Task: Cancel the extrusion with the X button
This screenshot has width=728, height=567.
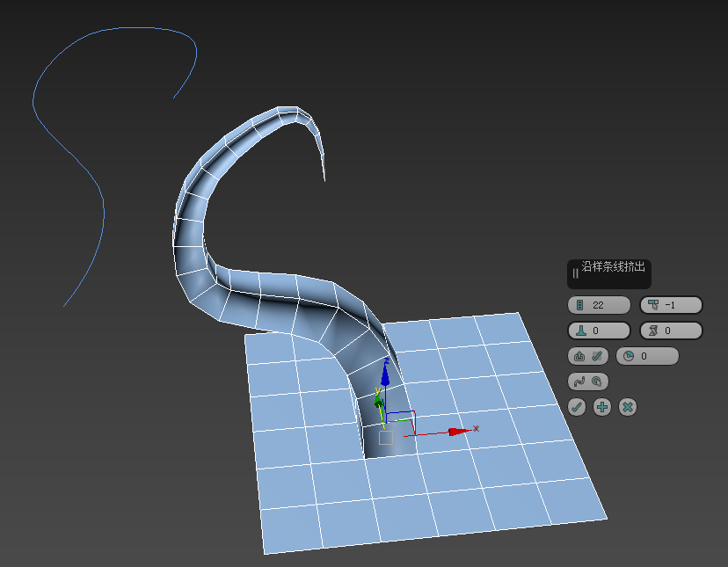Action: (x=628, y=407)
